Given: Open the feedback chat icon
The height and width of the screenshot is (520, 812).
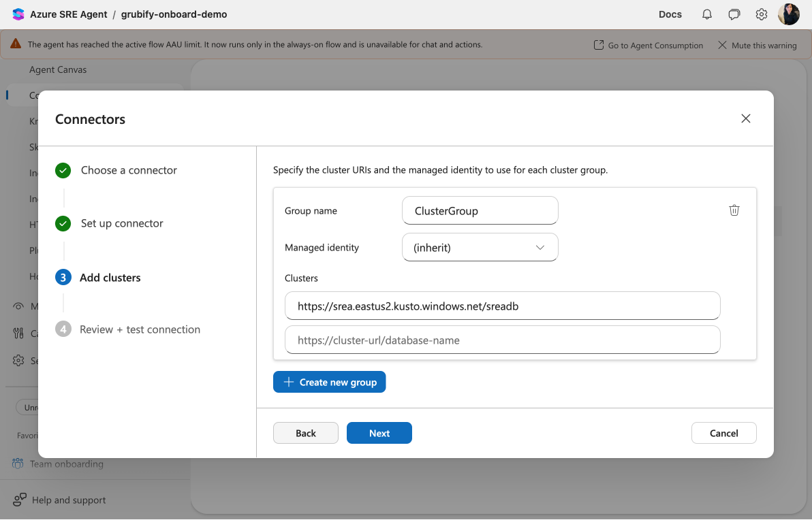Looking at the screenshot, I should (x=734, y=14).
